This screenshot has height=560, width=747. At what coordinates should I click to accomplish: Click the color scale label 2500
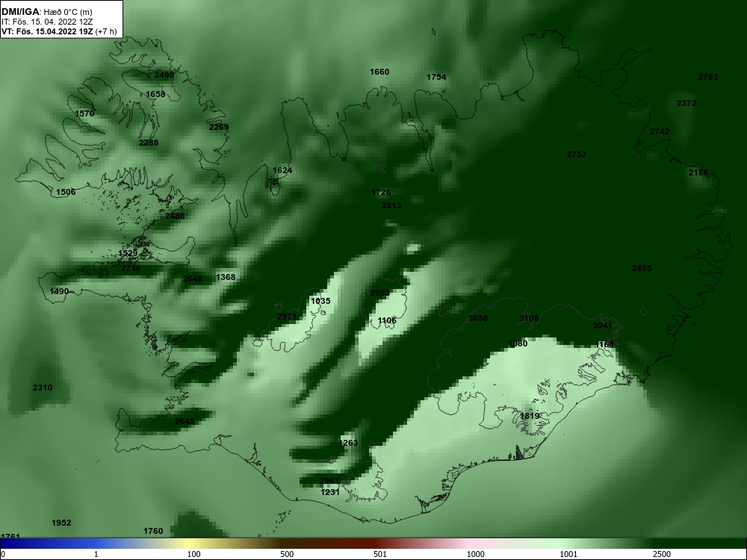pos(662,554)
